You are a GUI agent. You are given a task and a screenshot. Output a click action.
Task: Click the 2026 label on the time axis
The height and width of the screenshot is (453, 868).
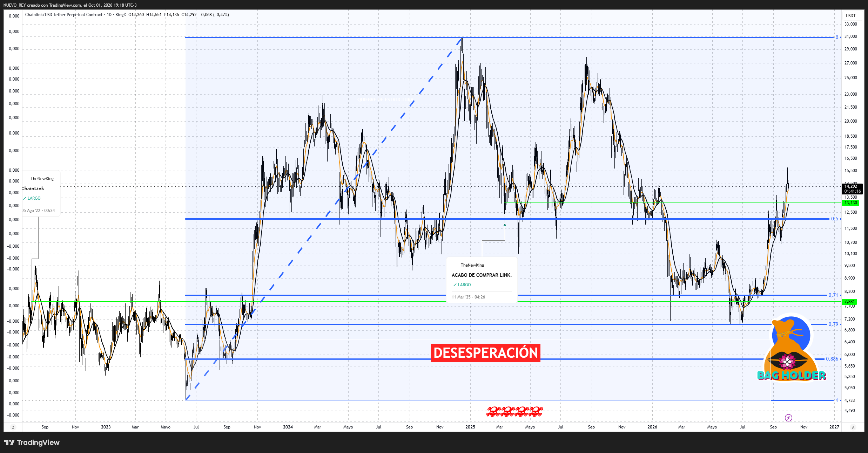point(652,427)
